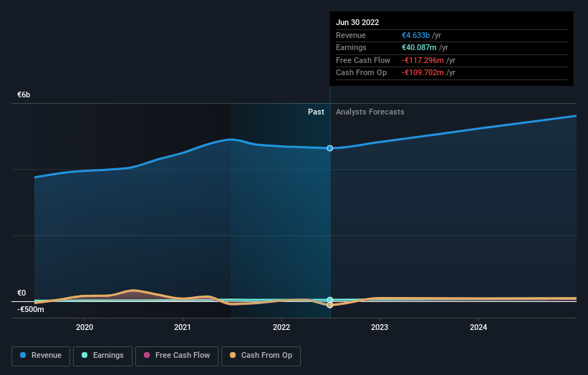Toggle the Cash From Op legend series

click(261, 356)
